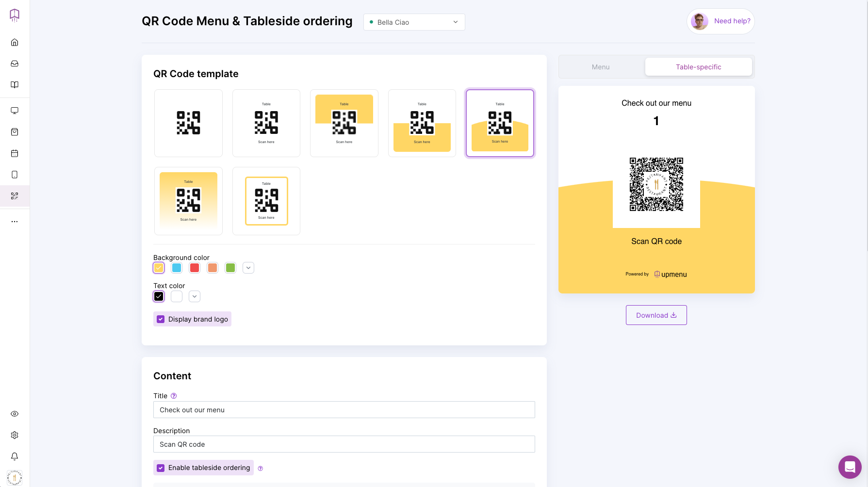The height and width of the screenshot is (487, 868).
Task: Click the Description input field
Action: (344, 444)
